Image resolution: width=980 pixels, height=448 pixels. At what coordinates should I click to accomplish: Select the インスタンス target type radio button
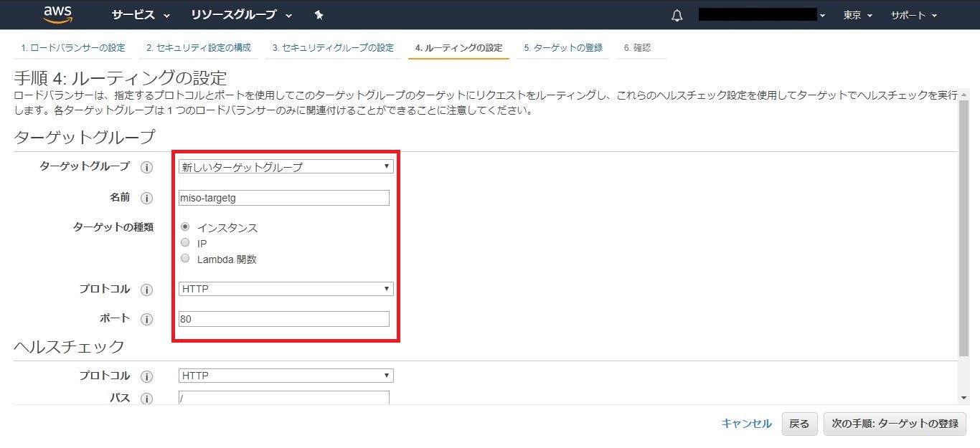click(185, 227)
